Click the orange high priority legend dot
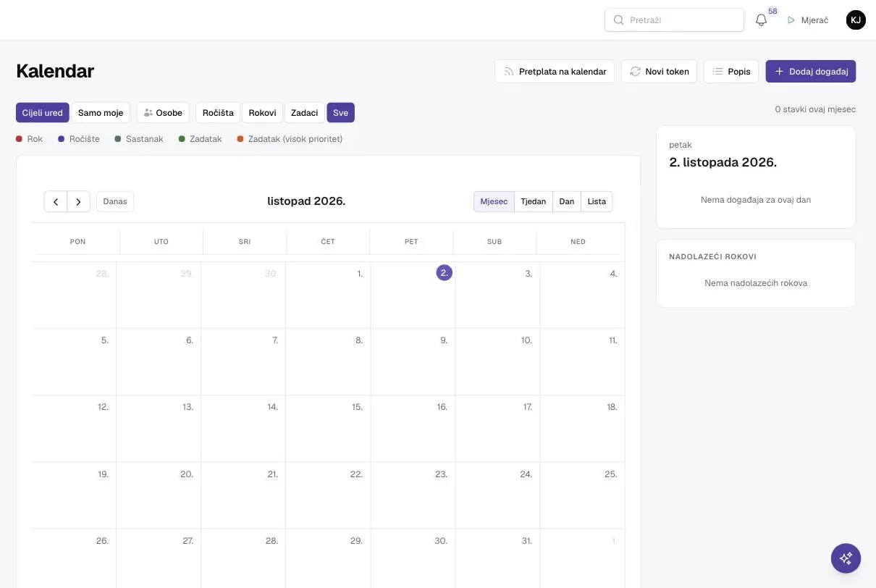 pos(240,138)
